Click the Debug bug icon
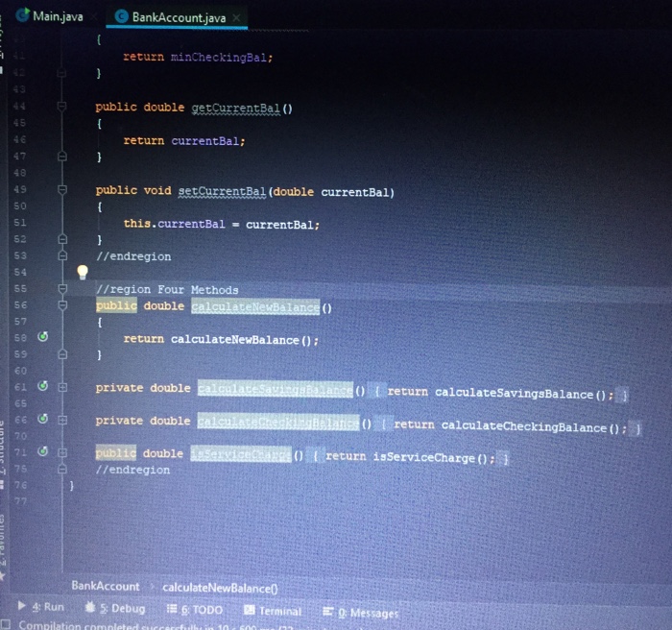672x630 pixels. [90, 607]
